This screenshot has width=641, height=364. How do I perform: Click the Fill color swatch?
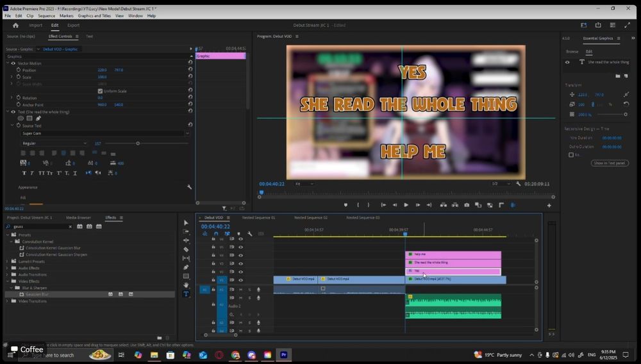(x=36, y=203)
